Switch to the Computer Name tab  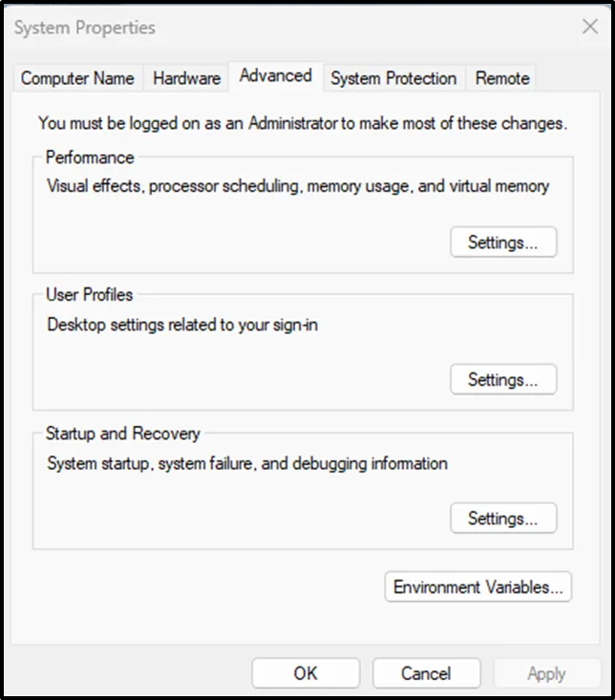point(77,78)
